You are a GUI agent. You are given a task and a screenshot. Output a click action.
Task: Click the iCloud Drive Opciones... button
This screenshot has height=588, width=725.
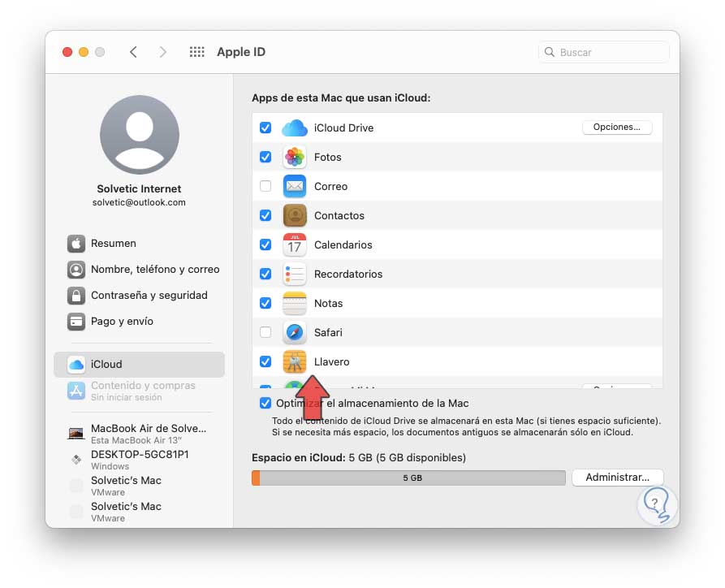617,128
